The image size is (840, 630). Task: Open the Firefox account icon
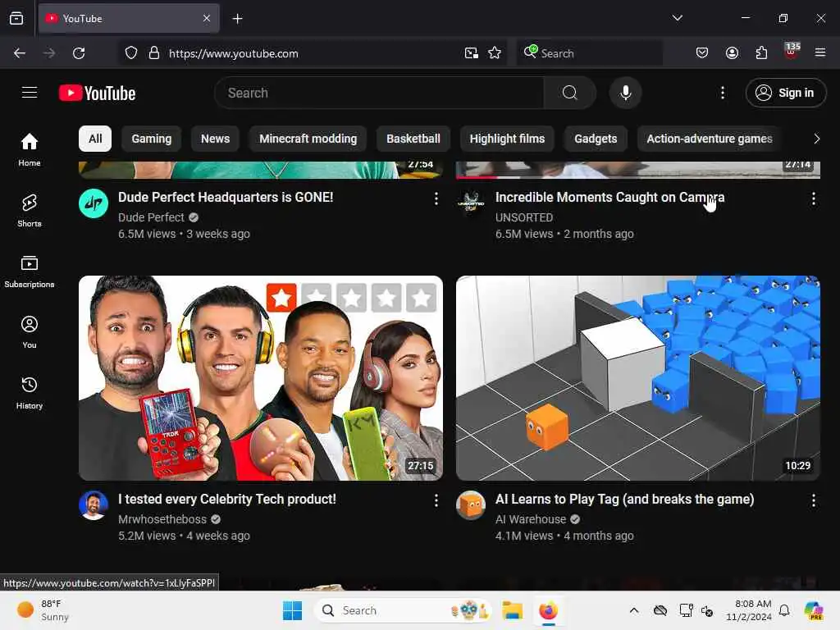tap(732, 53)
